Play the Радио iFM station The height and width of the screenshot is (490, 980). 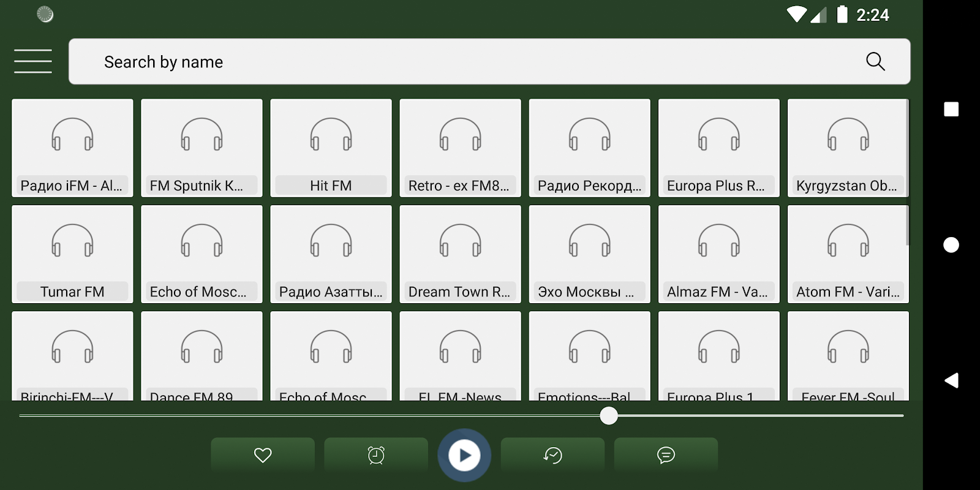pos(72,148)
